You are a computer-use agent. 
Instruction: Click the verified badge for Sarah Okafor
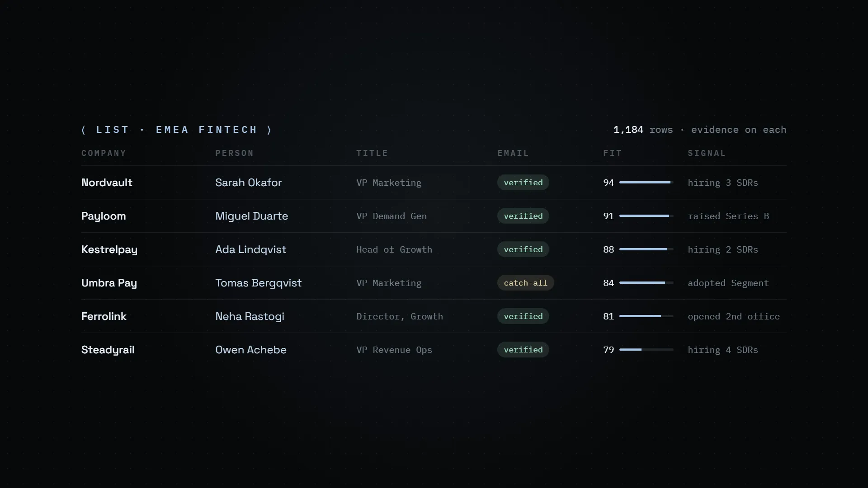pyautogui.click(x=523, y=183)
